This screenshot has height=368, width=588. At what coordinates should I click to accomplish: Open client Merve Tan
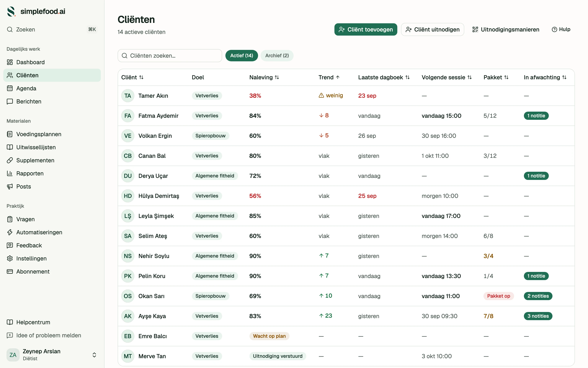[152, 356]
